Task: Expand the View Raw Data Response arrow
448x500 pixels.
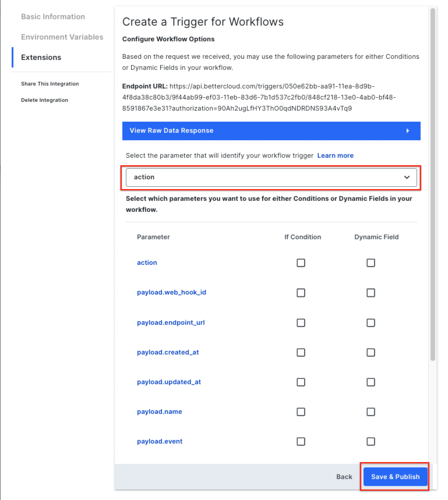Action: [x=407, y=131]
